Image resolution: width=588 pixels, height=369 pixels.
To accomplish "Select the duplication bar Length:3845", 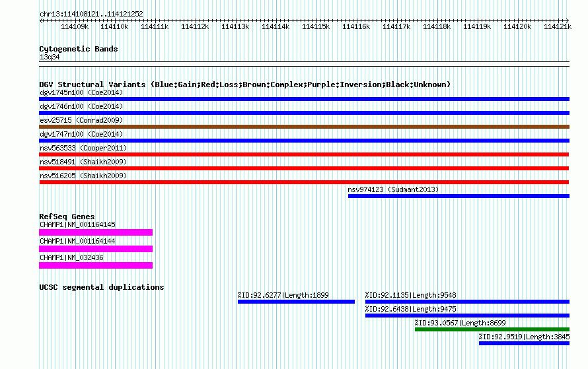I will pos(525,343).
